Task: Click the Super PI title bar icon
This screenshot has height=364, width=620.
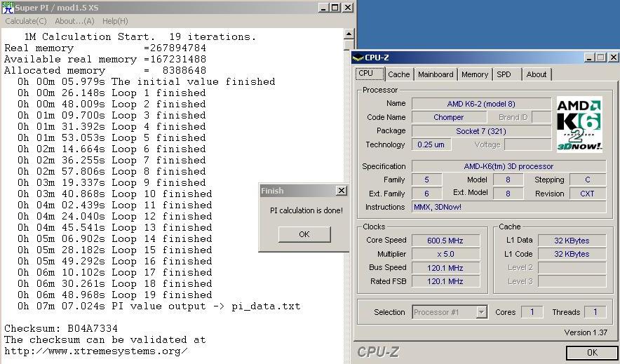Action: click(8, 7)
